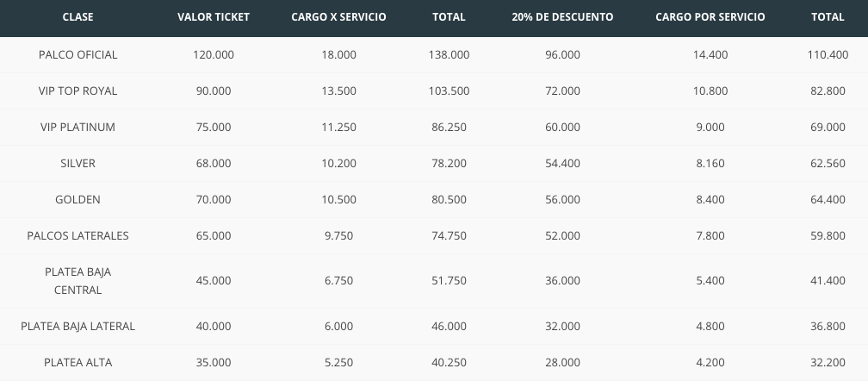Select the PLATEA ALTA row label
868x381 pixels.
click(78, 363)
